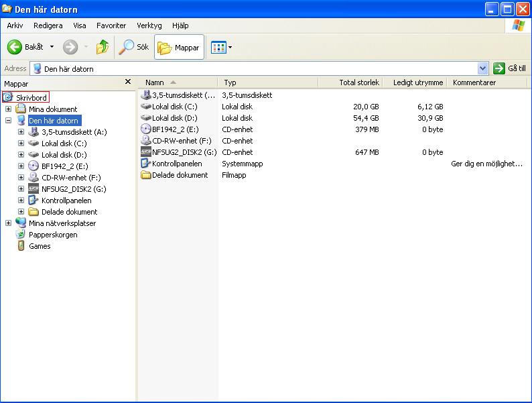This screenshot has height=403, width=532.
Task: Click the Bakåt back arrow icon
Action: [15, 47]
